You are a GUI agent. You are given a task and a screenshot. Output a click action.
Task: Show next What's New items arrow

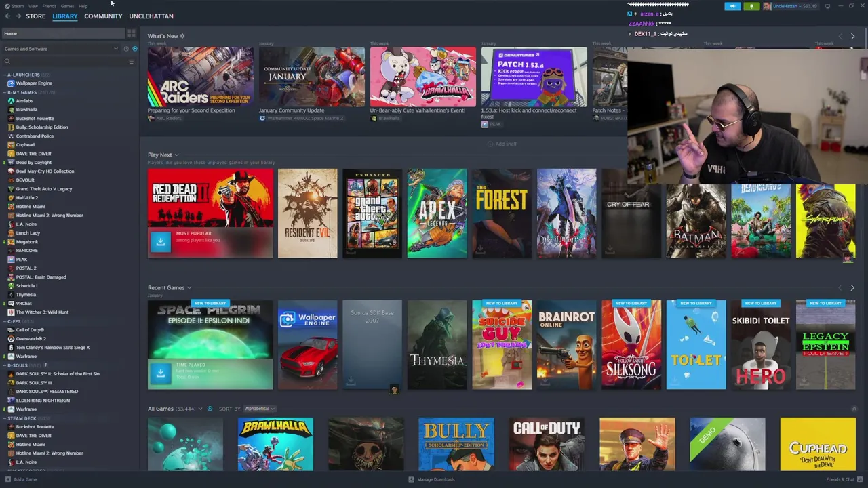coord(852,37)
